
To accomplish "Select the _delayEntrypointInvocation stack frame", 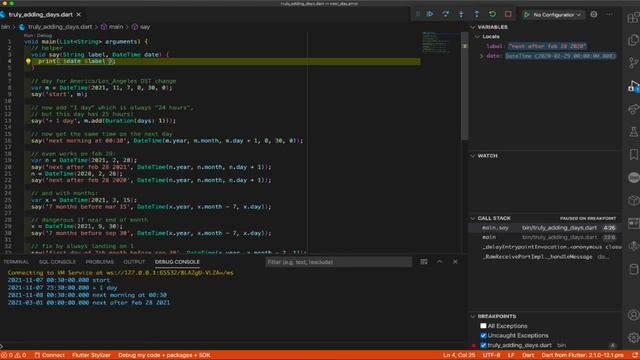I will pyautogui.click(x=545, y=247).
